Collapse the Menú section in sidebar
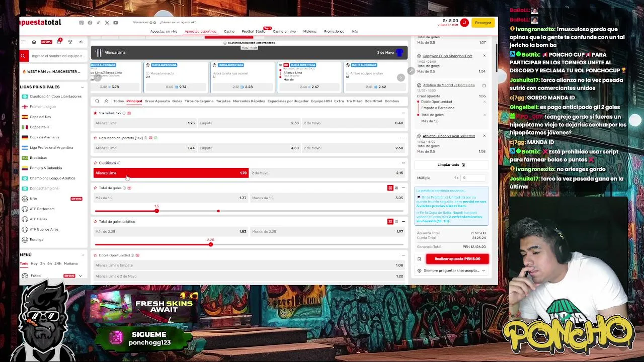The height and width of the screenshot is (362, 644). coord(83,255)
